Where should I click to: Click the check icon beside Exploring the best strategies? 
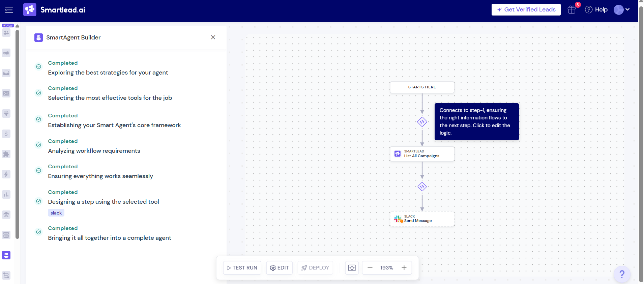point(39,67)
